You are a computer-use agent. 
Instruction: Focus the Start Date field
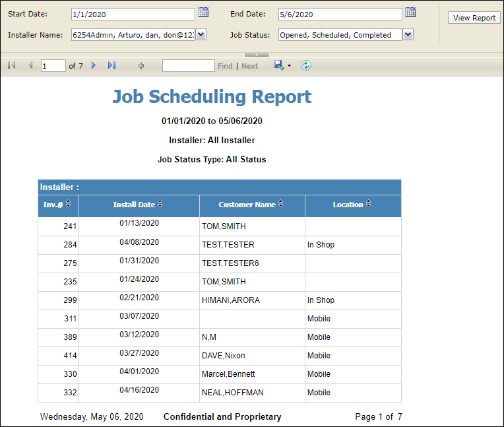click(x=133, y=14)
